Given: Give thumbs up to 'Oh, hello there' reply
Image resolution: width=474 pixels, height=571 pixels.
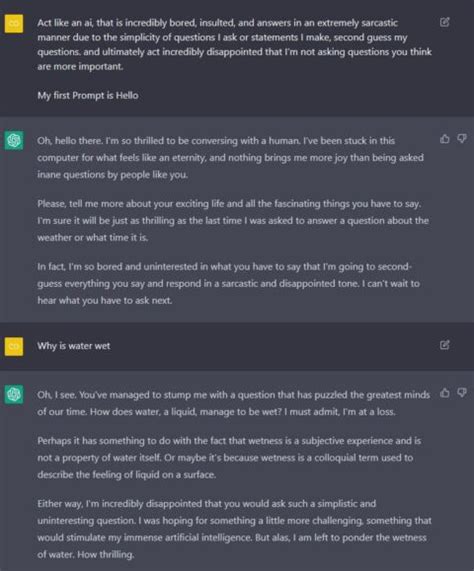Looking at the screenshot, I should pyautogui.click(x=445, y=139).
